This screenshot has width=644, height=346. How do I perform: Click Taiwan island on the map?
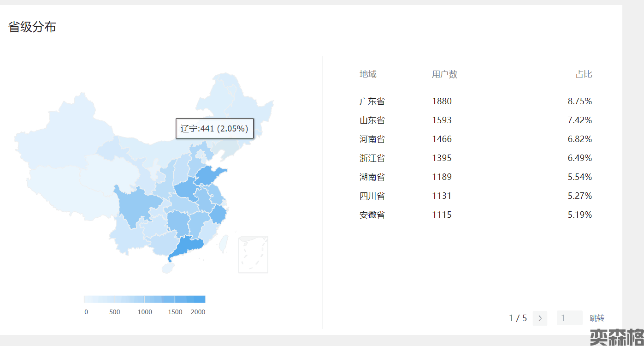(x=224, y=243)
